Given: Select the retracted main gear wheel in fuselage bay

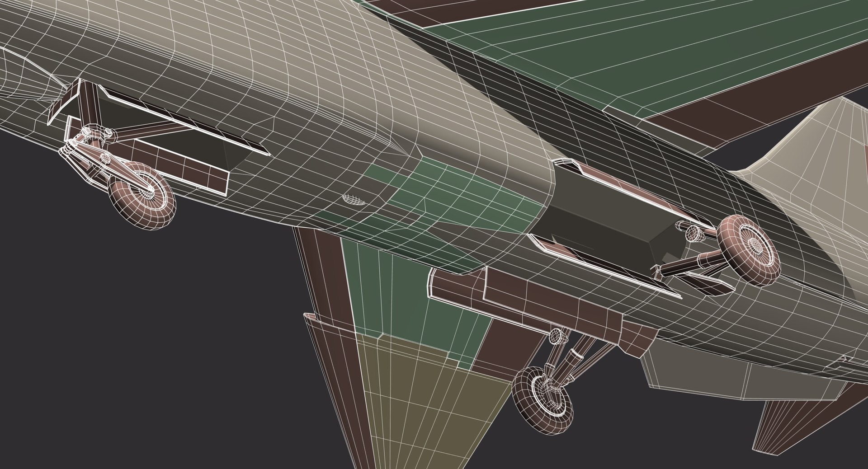Looking at the screenshot, I should [749, 251].
